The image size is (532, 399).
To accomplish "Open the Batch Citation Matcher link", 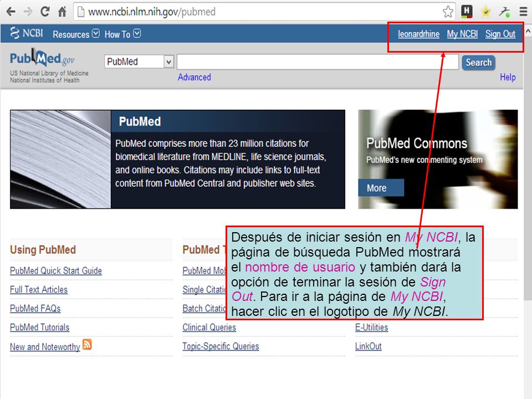I will tap(204, 309).
